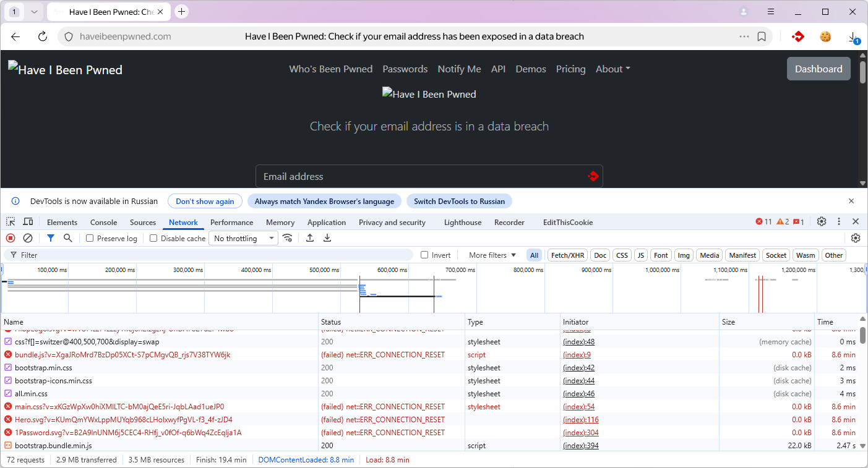
Task: Open the No throttling dropdown
Action: click(x=244, y=239)
